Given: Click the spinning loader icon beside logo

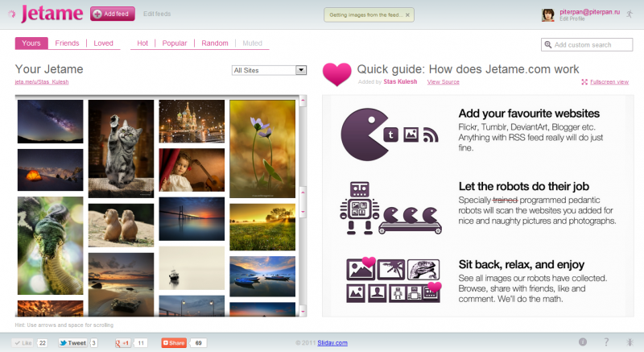Looking at the screenshot, I should [x=12, y=14].
